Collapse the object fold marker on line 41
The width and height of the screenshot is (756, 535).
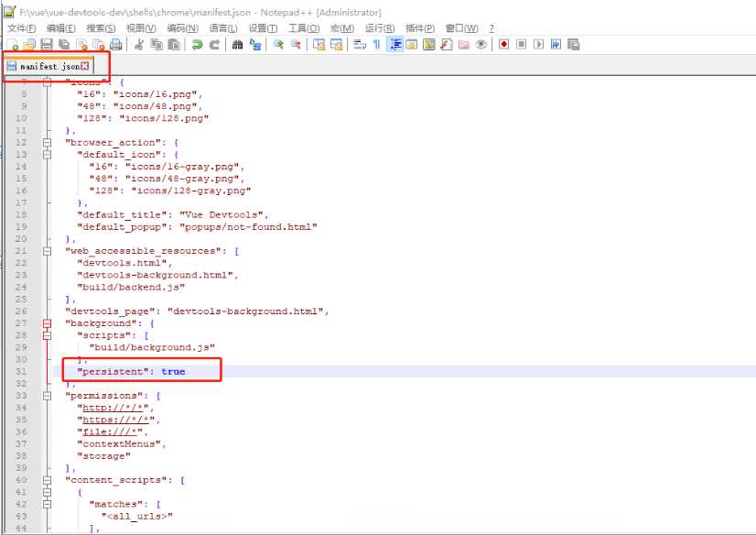(47, 493)
